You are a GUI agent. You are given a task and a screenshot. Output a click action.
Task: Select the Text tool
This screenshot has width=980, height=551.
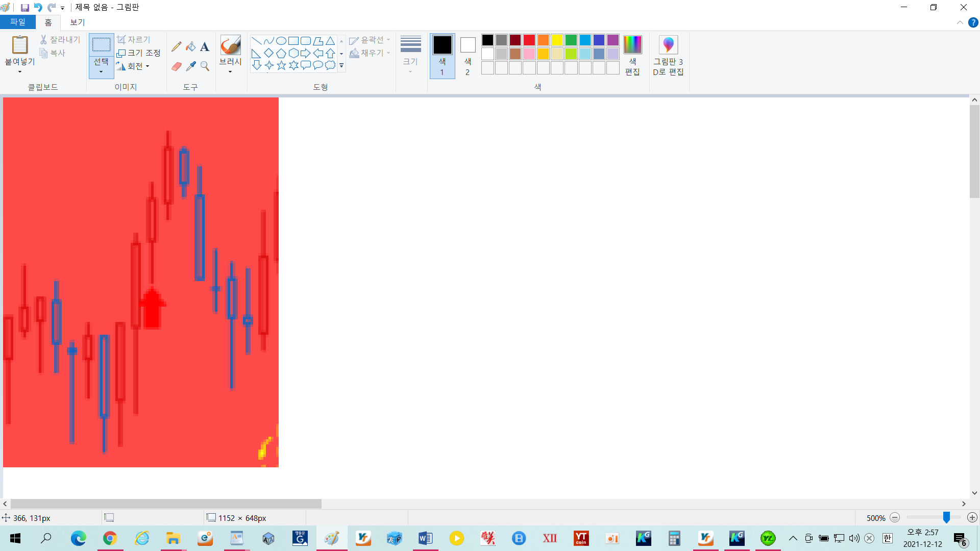205,47
